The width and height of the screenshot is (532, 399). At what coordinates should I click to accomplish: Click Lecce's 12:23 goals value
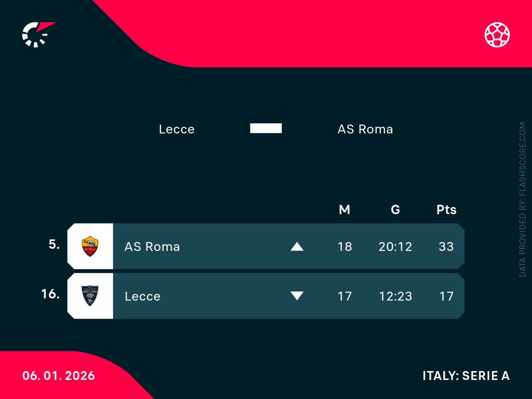click(395, 296)
